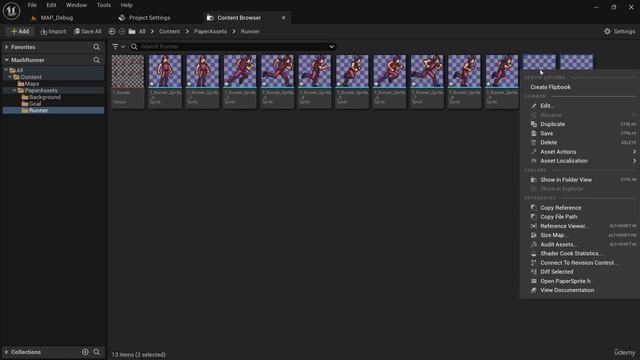
Task: Click All in the breadcrumb path
Action: click(142, 31)
